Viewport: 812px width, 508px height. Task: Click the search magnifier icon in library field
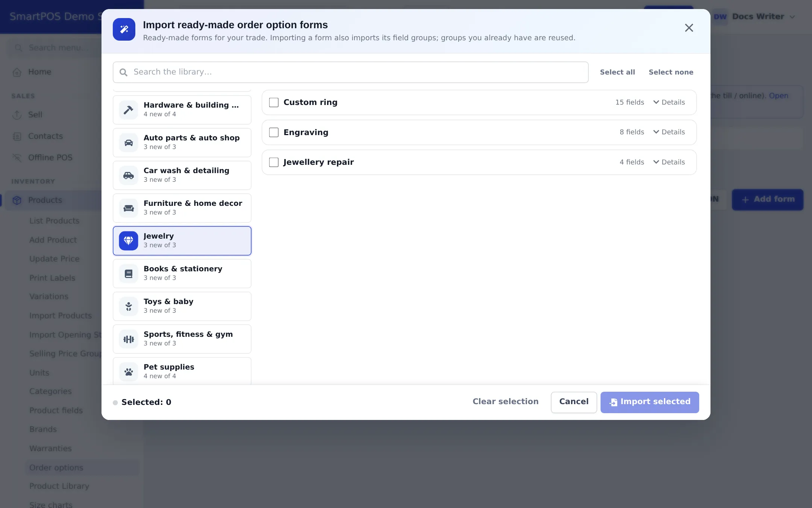pyautogui.click(x=123, y=72)
